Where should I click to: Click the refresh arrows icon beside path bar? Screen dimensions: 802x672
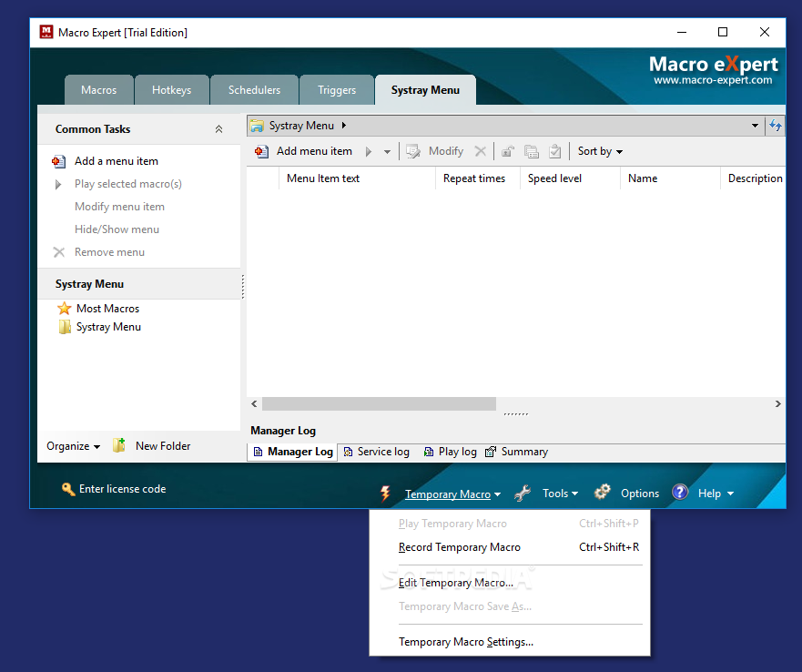pyautogui.click(x=776, y=126)
